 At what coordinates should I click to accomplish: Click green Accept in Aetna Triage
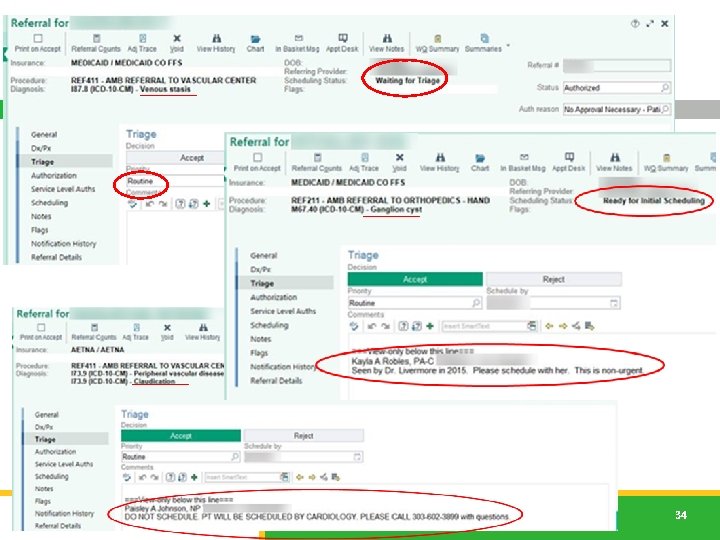tap(181, 435)
